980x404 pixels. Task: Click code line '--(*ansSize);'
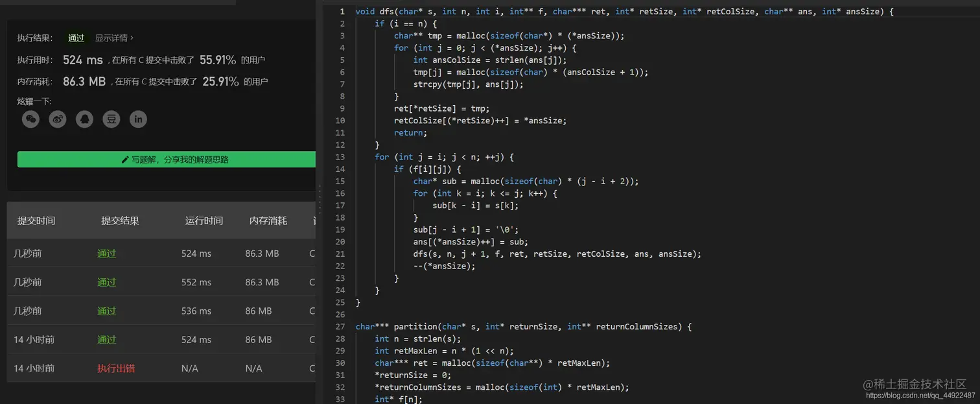tap(444, 266)
